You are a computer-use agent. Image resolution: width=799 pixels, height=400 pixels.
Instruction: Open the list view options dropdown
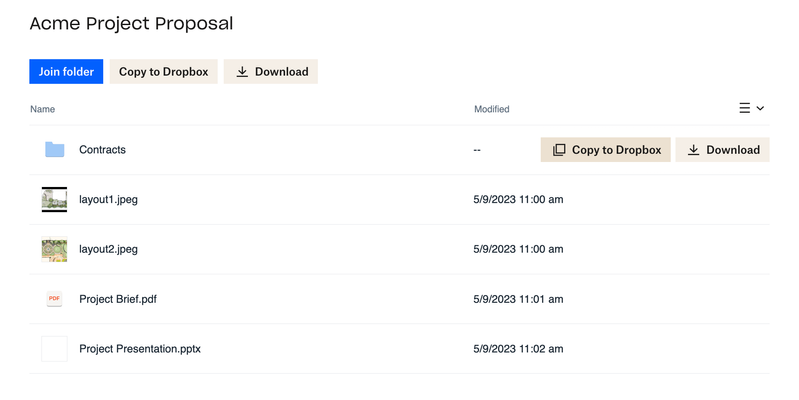[x=751, y=108]
